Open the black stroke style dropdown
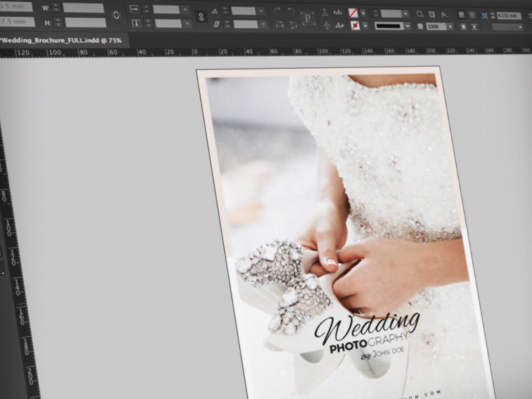Image resolution: width=532 pixels, height=399 pixels. tap(407, 26)
